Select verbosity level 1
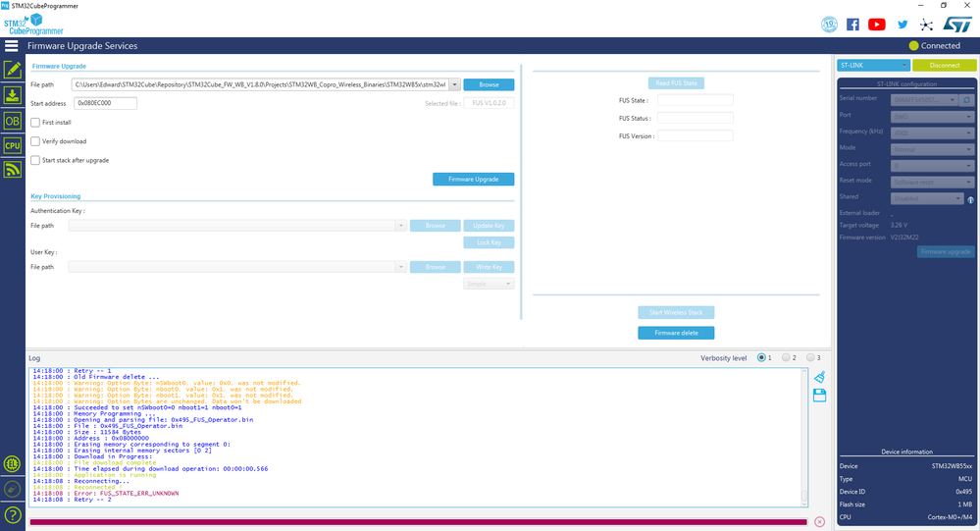Image resolution: width=980 pixels, height=531 pixels. point(761,357)
